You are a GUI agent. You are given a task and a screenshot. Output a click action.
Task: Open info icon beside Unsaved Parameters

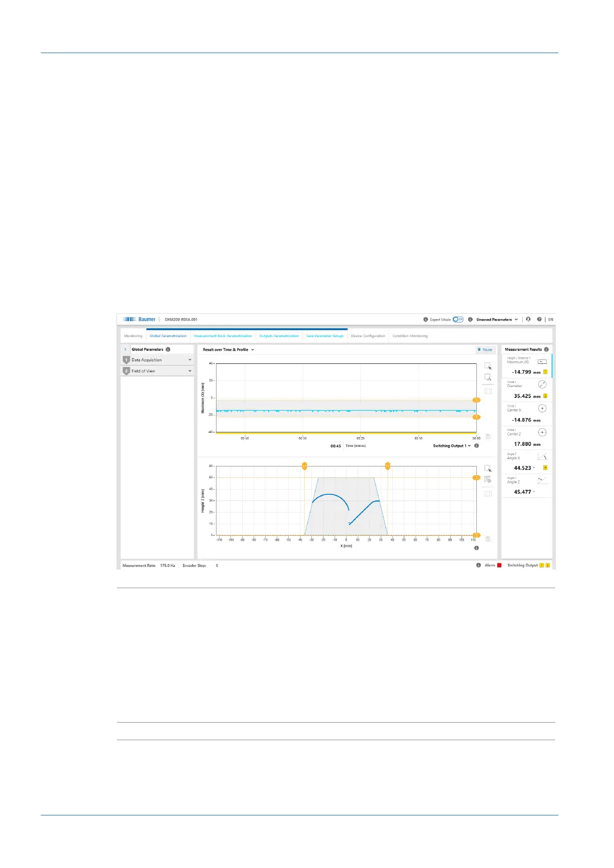tap(470, 320)
